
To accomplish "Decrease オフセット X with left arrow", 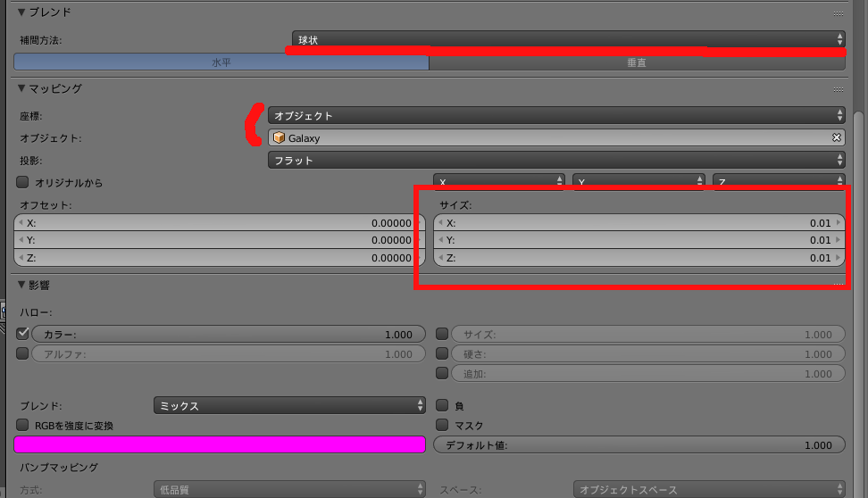I will (x=21, y=222).
